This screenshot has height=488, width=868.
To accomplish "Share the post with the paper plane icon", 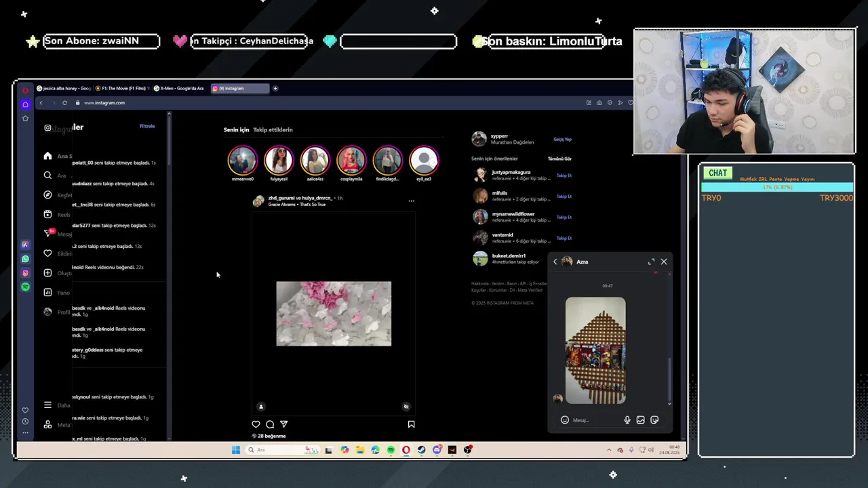I will click(284, 424).
